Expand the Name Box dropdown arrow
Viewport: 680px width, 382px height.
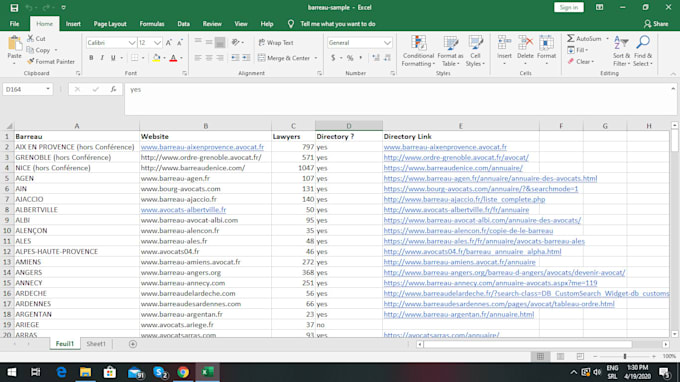(48, 89)
